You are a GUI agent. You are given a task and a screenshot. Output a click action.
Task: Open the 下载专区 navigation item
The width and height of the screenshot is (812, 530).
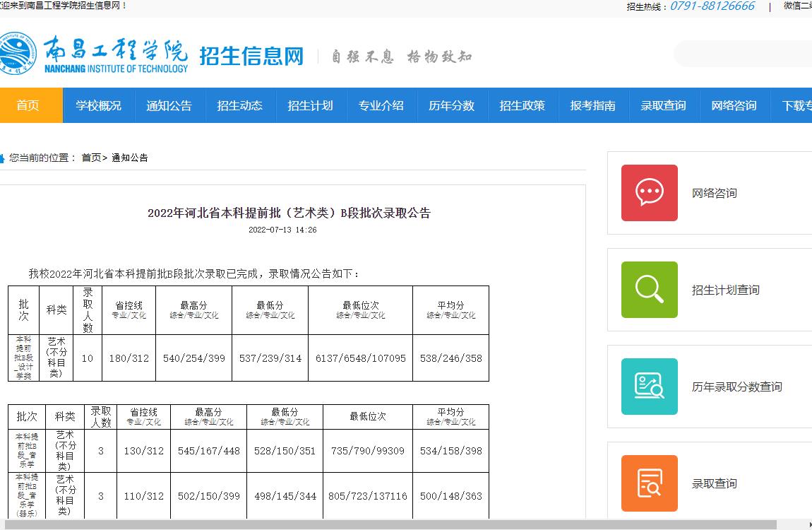click(792, 106)
